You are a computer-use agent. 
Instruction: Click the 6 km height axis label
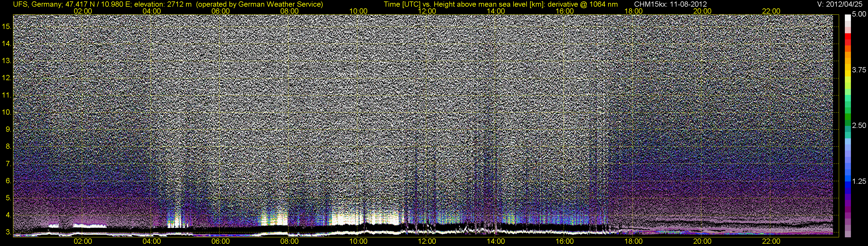[x=8, y=181]
